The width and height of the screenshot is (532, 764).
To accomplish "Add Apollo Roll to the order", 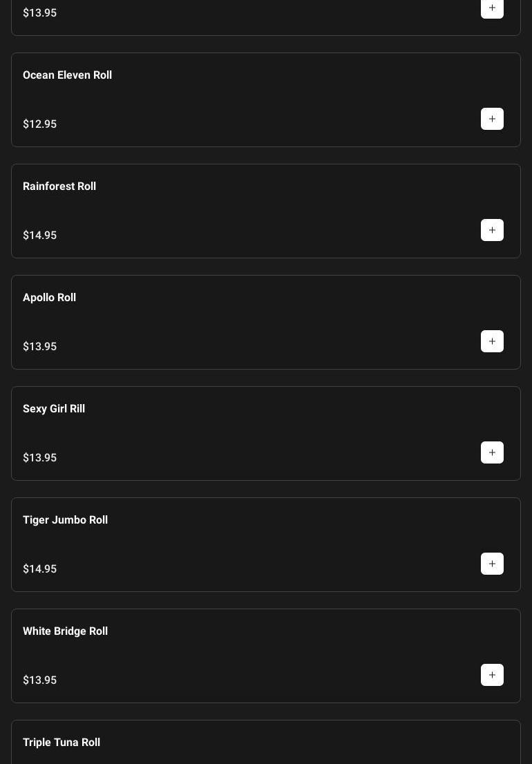I will click(x=492, y=341).
